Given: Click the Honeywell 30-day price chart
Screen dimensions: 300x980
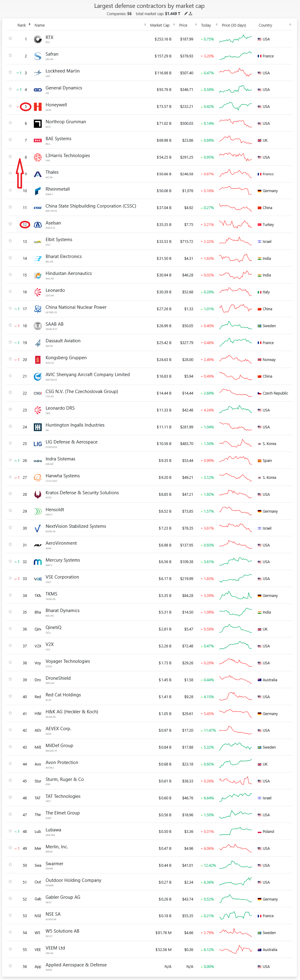Looking at the screenshot, I should click(x=235, y=106).
